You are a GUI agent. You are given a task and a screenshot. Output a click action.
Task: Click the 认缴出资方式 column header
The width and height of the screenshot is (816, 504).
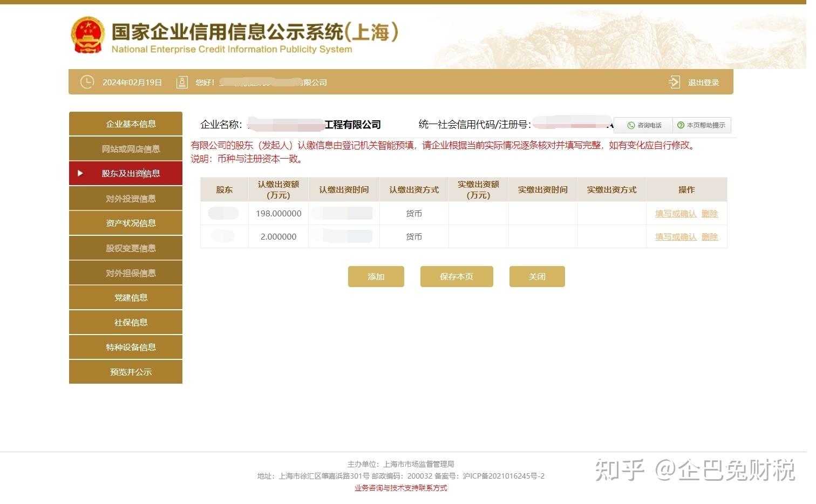[x=414, y=190]
